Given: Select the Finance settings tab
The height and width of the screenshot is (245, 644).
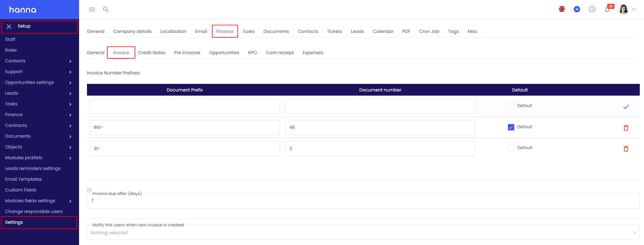Looking at the screenshot, I should [x=225, y=31].
